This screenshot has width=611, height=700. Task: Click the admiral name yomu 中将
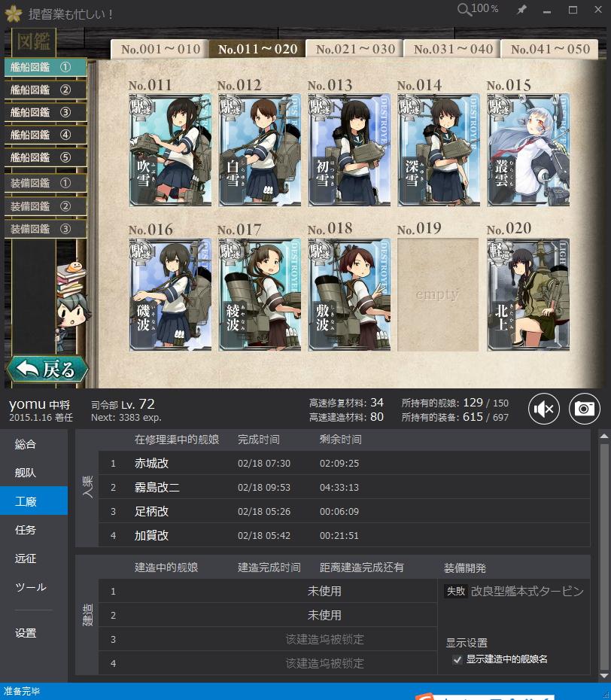pyautogui.click(x=39, y=404)
